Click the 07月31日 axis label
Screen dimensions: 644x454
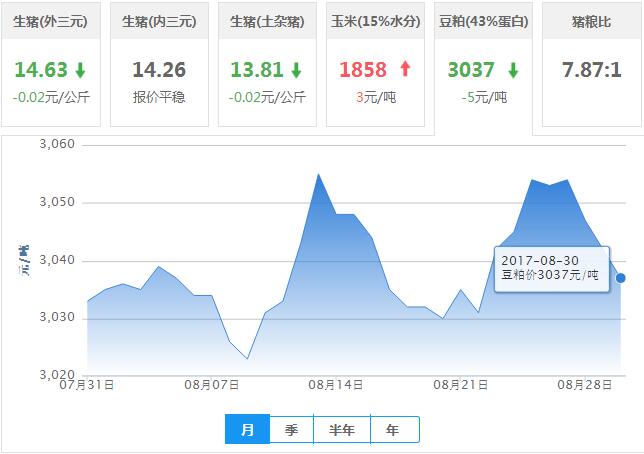87,385
